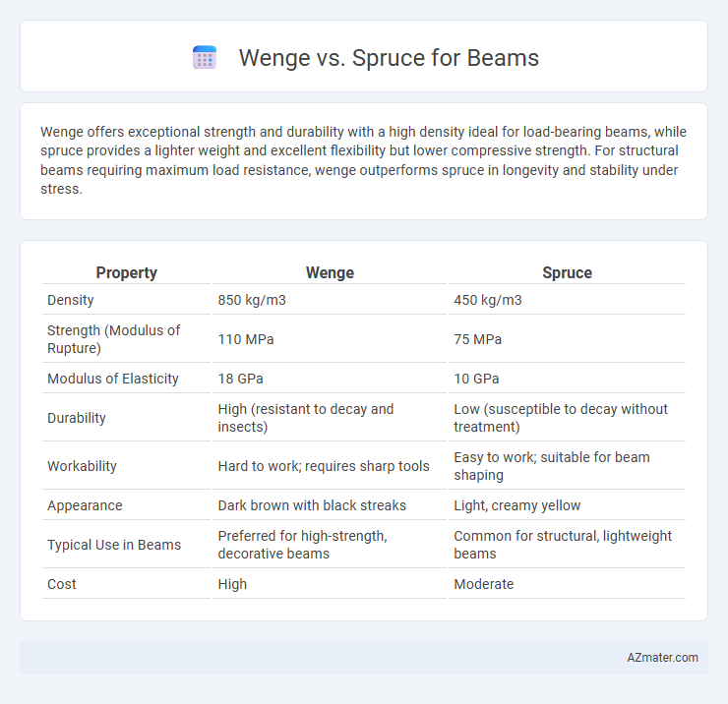728x704 pixels.
Task: Click 'Hard to work; requires sharp tools'
Action: tap(324, 465)
